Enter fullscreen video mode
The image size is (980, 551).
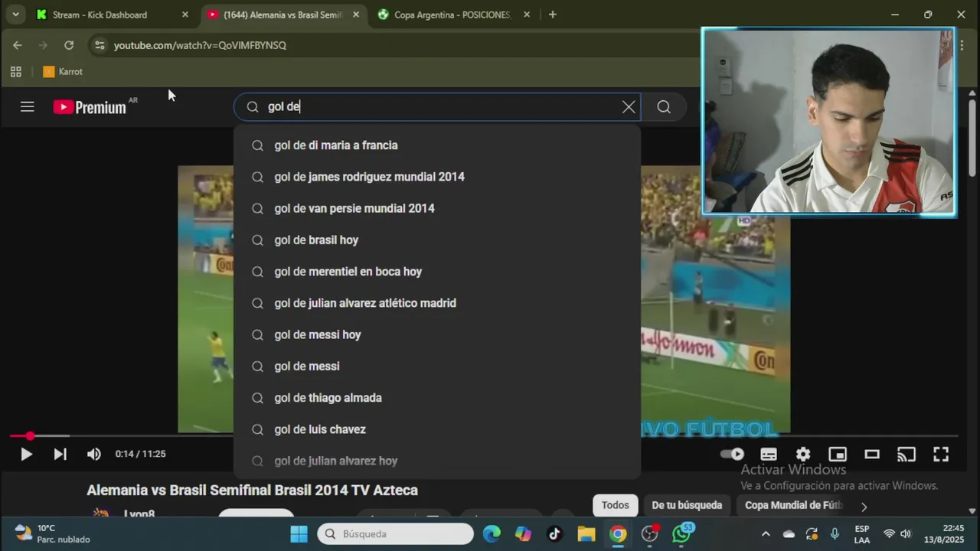(941, 454)
